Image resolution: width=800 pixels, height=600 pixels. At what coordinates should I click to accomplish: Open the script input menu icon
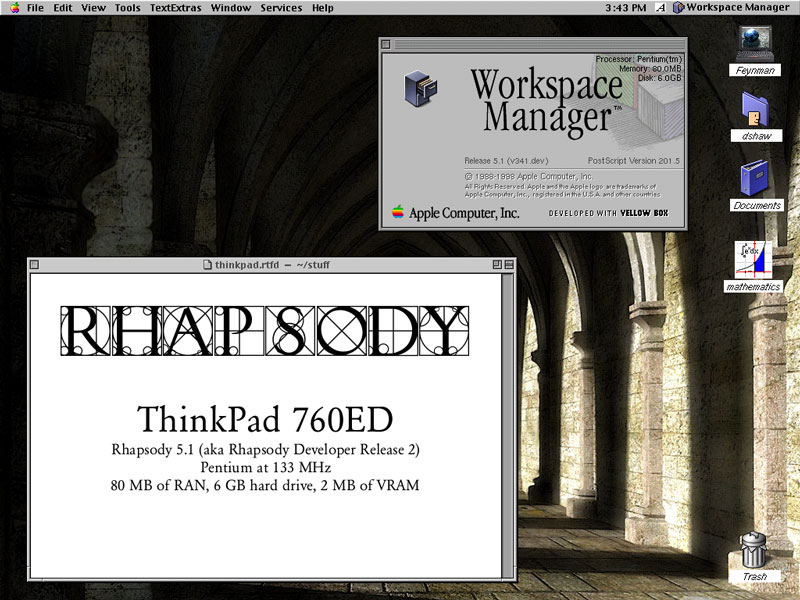tap(661, 8)
